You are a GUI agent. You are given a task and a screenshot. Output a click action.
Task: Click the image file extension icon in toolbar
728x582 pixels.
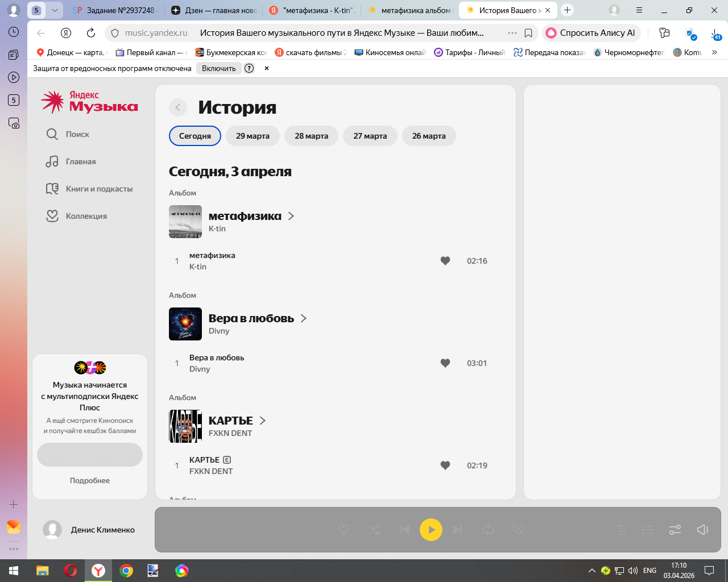tap(690, 34)
